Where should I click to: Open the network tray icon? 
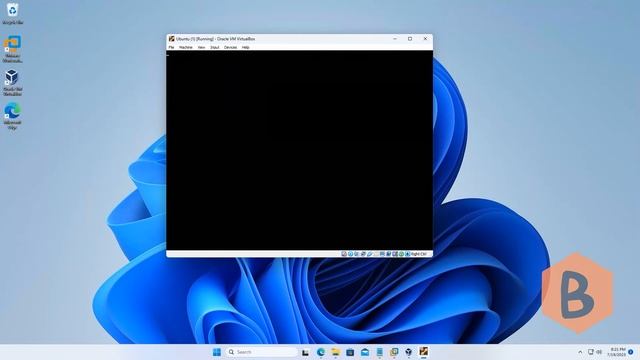point(591,352)
